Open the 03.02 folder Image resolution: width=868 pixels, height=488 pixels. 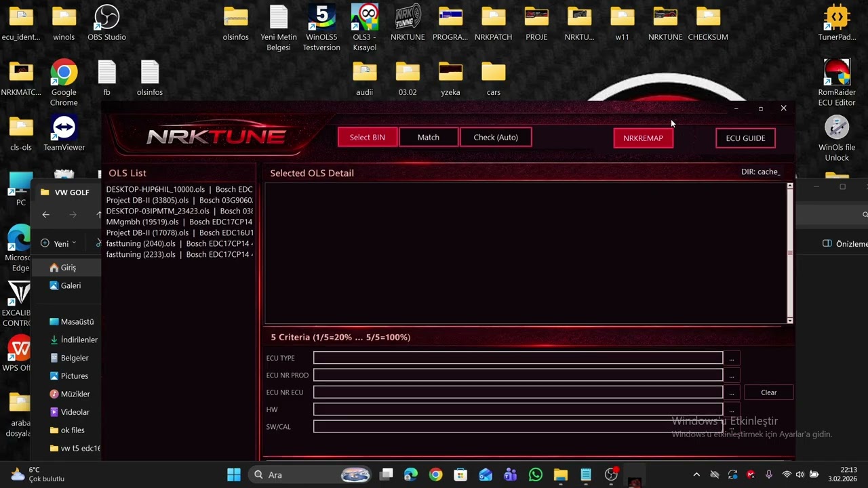[x=408, y=79]
